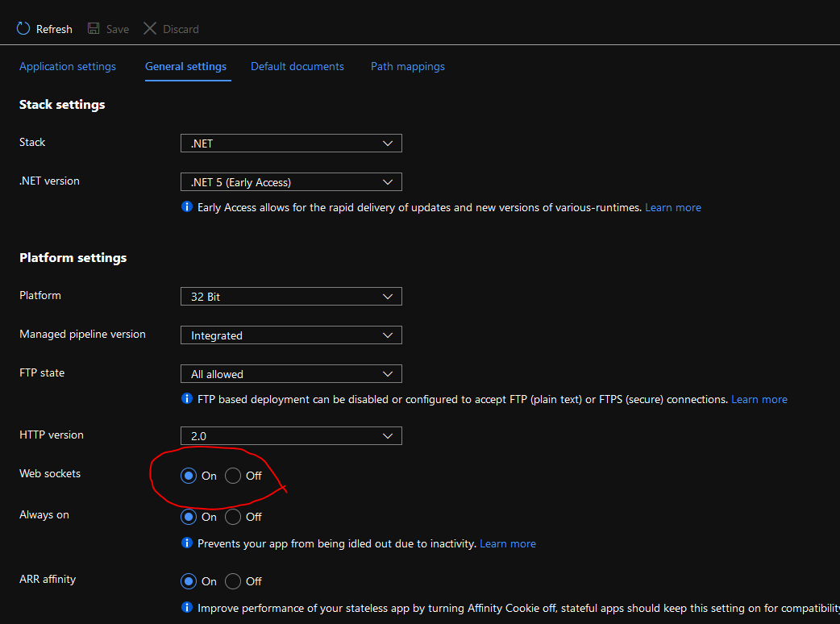This screenshot has height=624, width=840.
Task: Click the Save button label
Action: [x=118, y=29]
